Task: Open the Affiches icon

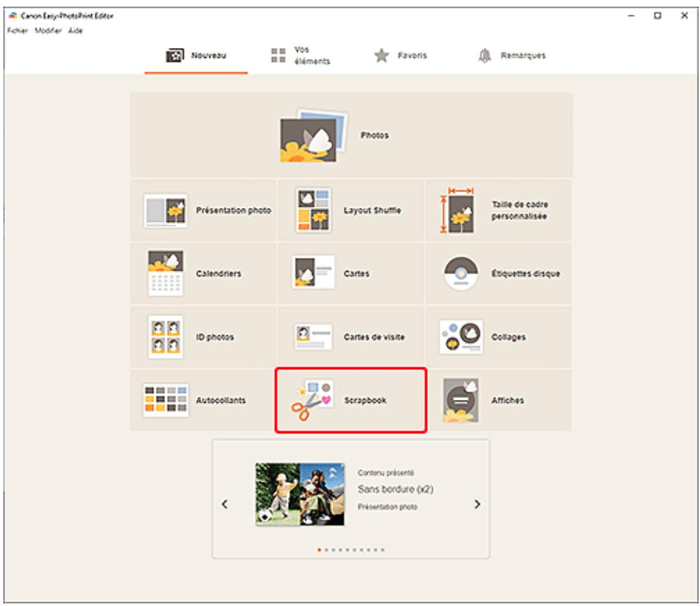Action: (461, 401)
